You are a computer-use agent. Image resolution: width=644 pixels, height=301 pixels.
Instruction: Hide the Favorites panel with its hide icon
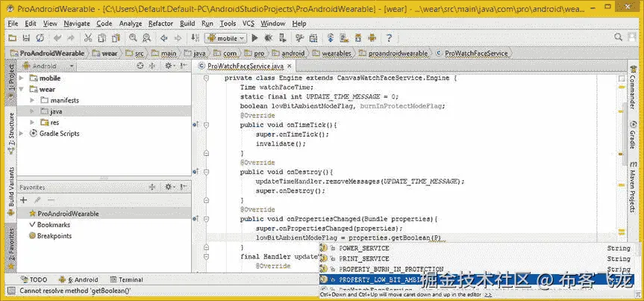(x=184, y=187)
